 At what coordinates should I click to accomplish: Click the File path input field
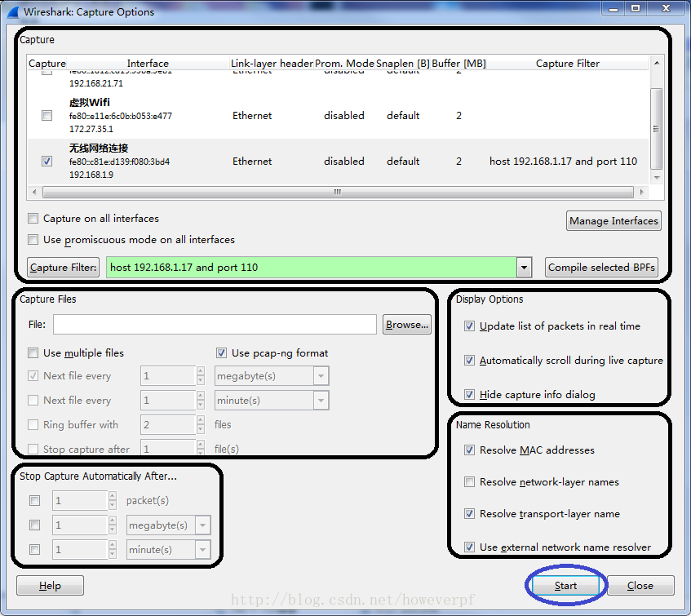(x=215, y=325)
